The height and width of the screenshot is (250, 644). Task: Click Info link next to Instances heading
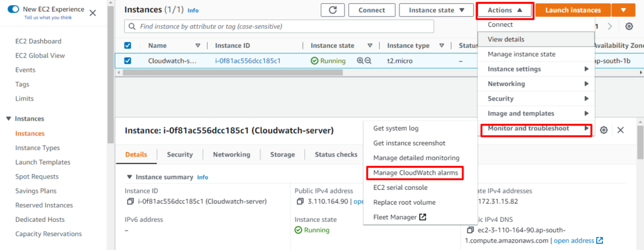pos(192,11)
